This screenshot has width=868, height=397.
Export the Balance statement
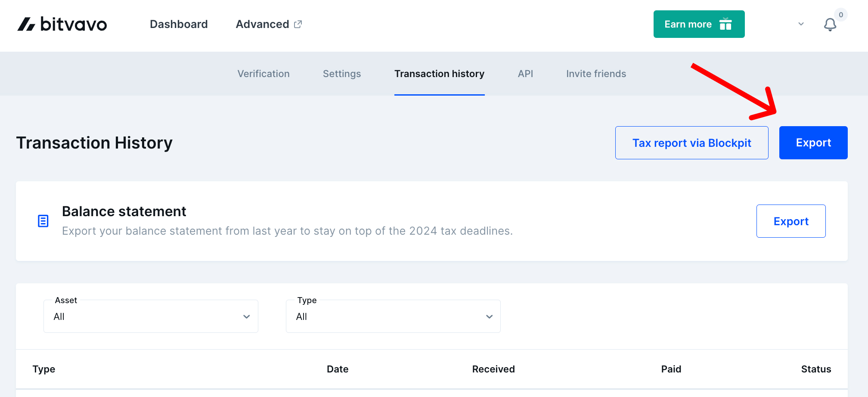(x=791, y=221)
